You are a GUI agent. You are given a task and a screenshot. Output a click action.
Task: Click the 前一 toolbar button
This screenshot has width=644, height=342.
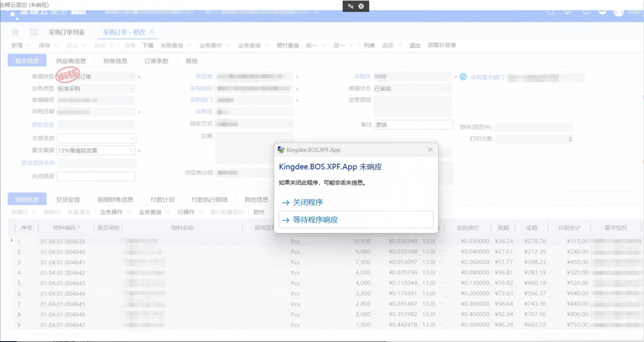click(312, 45)
